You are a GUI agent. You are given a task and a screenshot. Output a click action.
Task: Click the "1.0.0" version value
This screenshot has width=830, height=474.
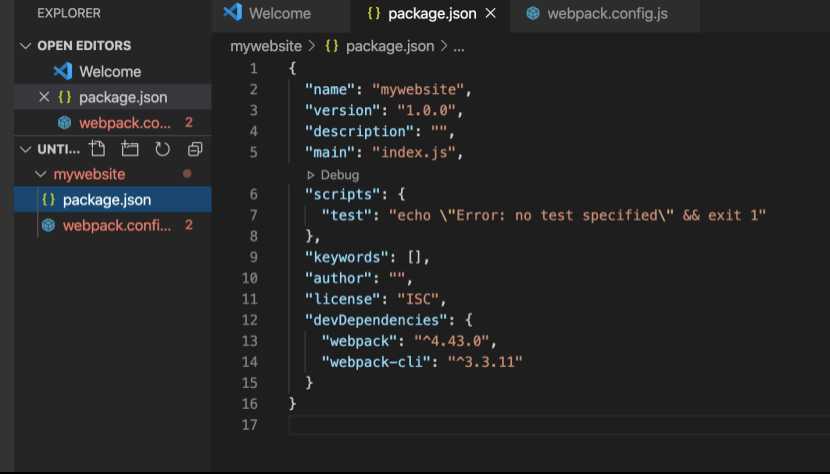tap(427, 110)
